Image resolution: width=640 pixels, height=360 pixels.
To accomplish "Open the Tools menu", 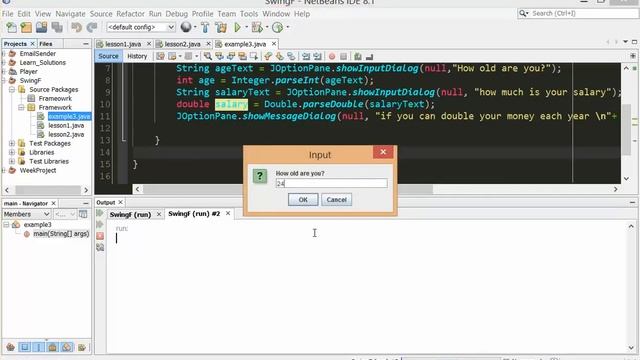I will pos(249,14).
